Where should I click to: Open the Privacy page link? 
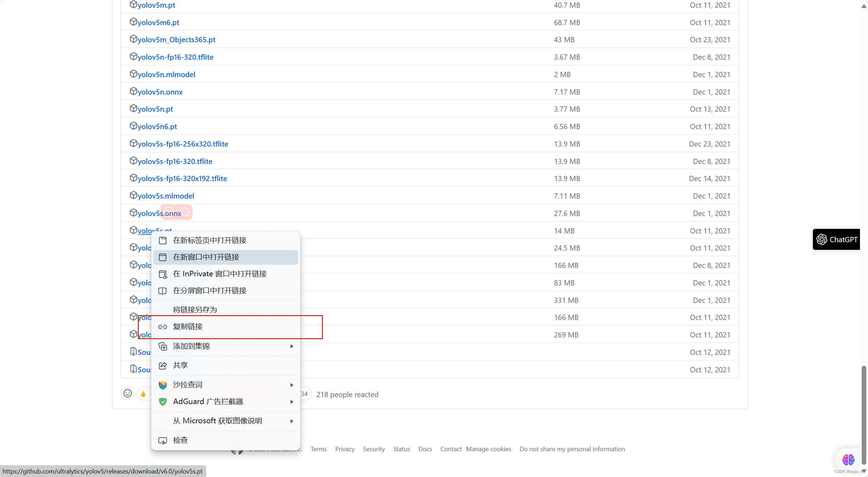345,449
